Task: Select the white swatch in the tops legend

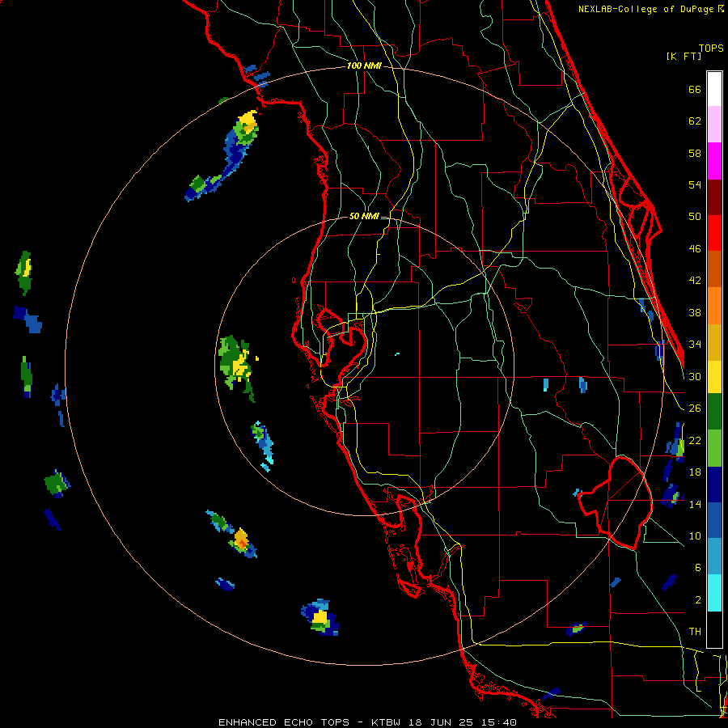Action: [x=714, y=89]
